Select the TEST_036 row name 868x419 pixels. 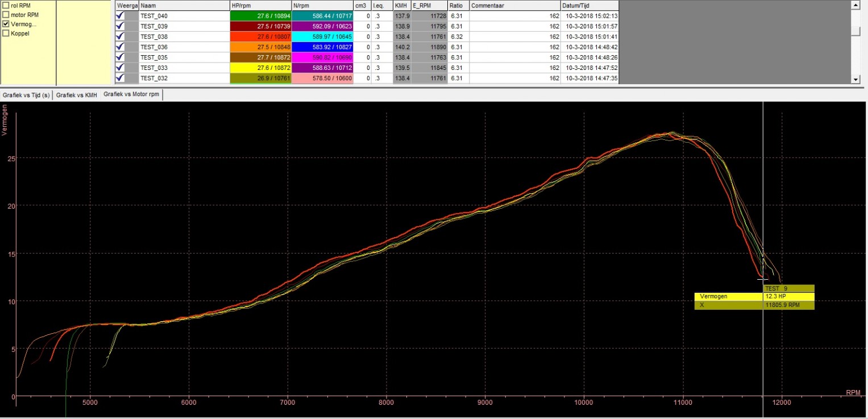[x=153, y=47]
